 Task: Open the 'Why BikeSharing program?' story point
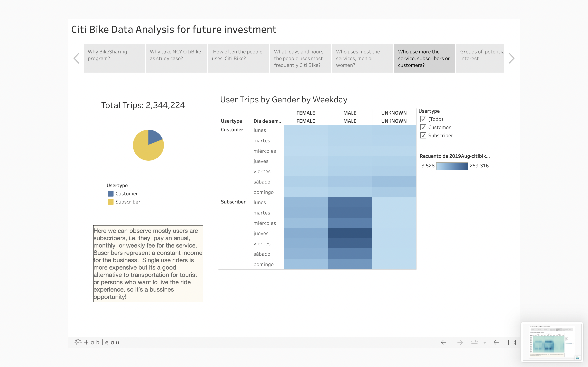coord(114,58)
